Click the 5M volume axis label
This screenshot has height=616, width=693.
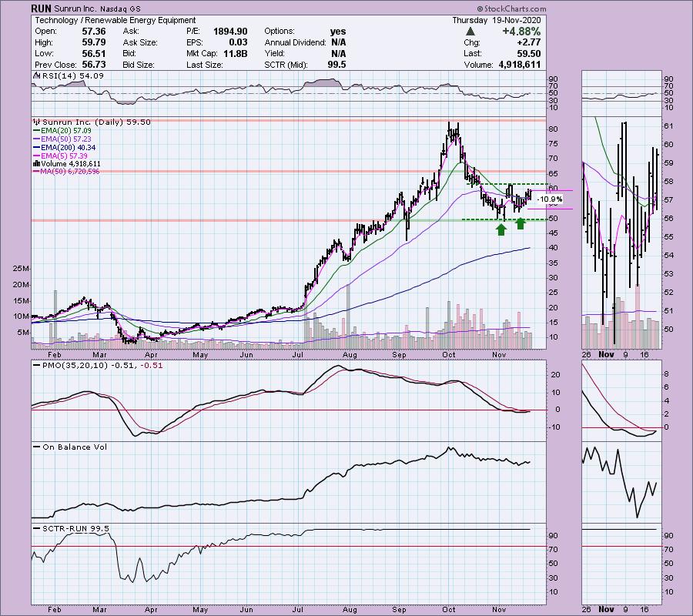tap(23, 333)
